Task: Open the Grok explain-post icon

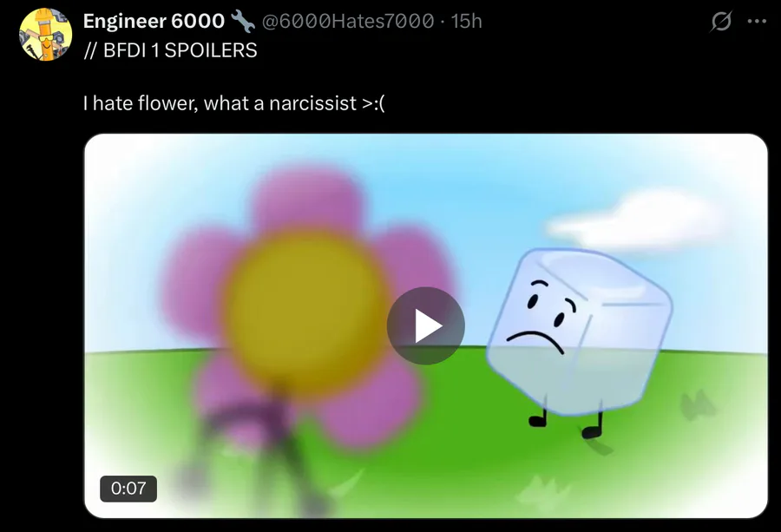Action: [721, 22]
